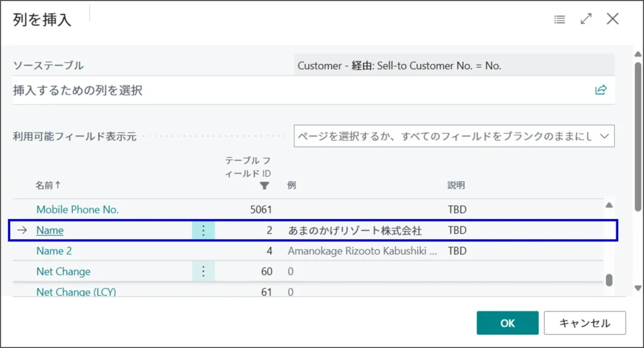Select the Mobile Phone No. field
Viewport: 644px width, 348px height.
[77, 210]
